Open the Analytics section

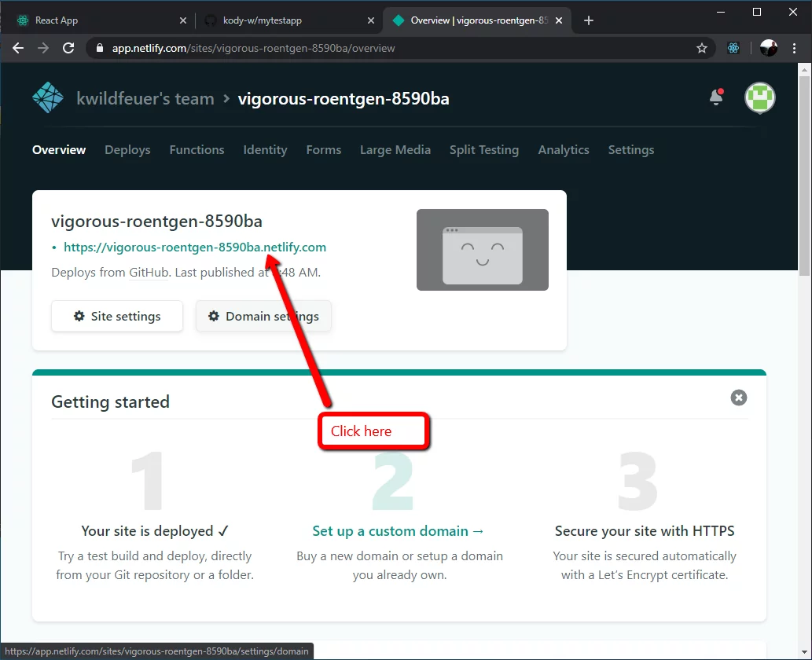pyautogui.click(x=564, y=149)
